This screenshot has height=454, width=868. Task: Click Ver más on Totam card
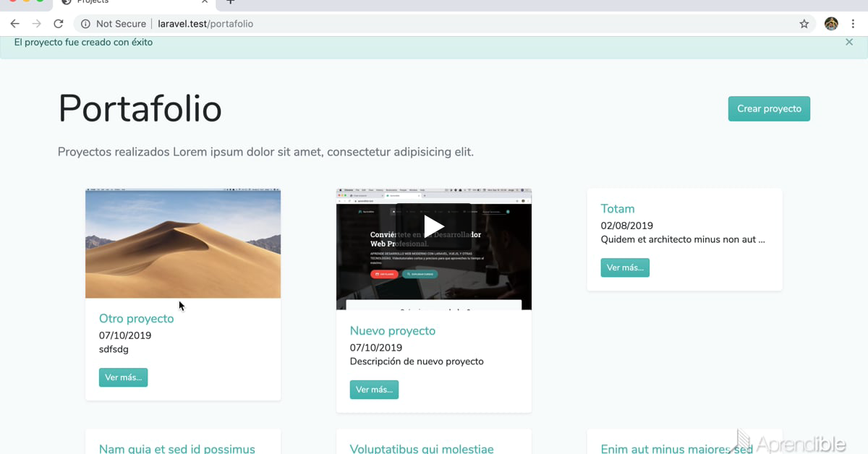pos(625,267)
